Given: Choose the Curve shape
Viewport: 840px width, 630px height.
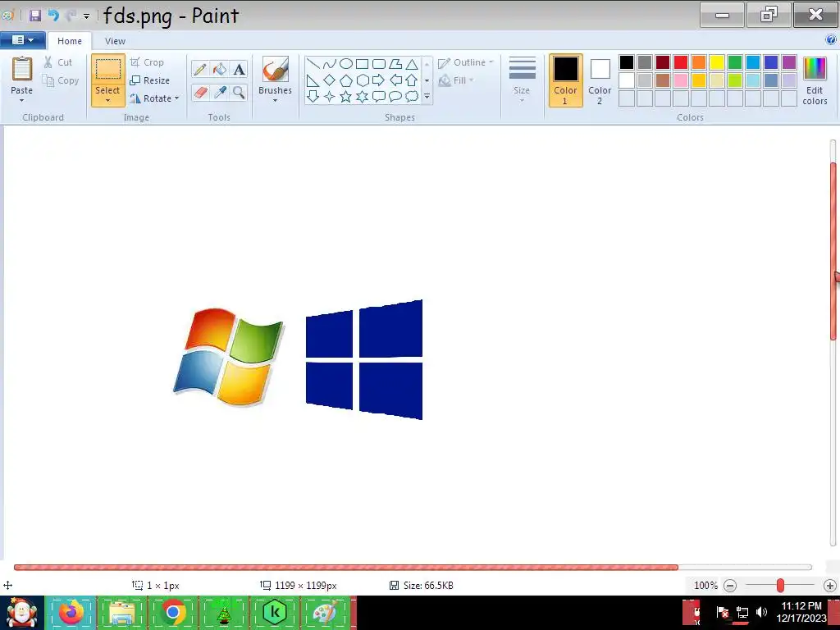Looking at the screenshot, I should pos(330,64).
